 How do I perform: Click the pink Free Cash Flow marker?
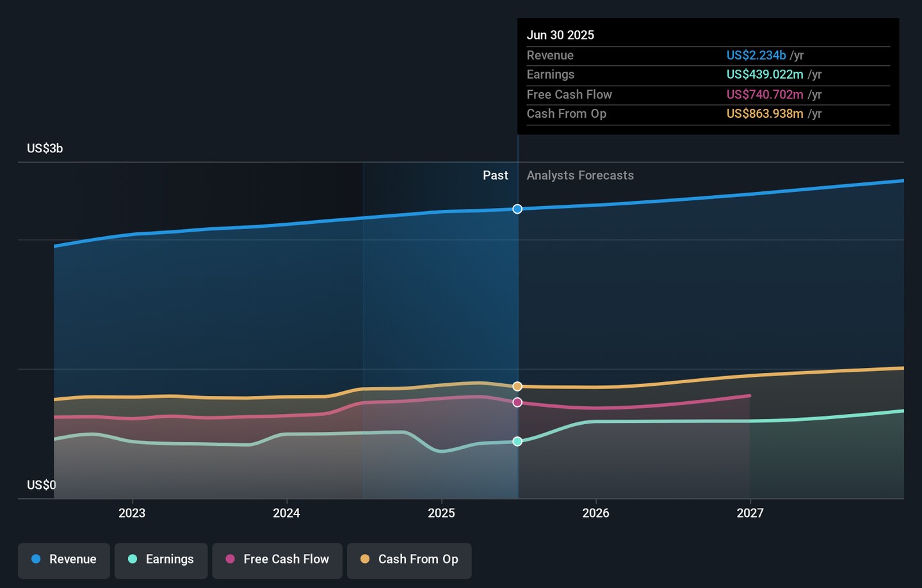[517, 402]
